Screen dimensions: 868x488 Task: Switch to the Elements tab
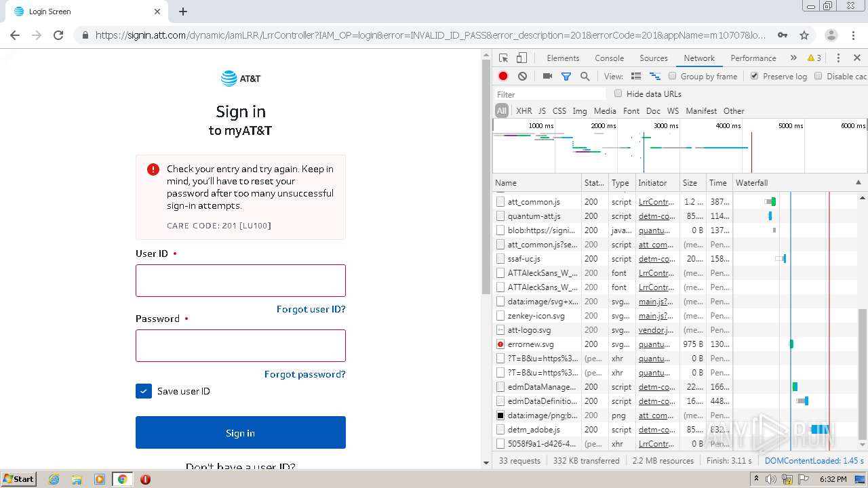(563, 58)
